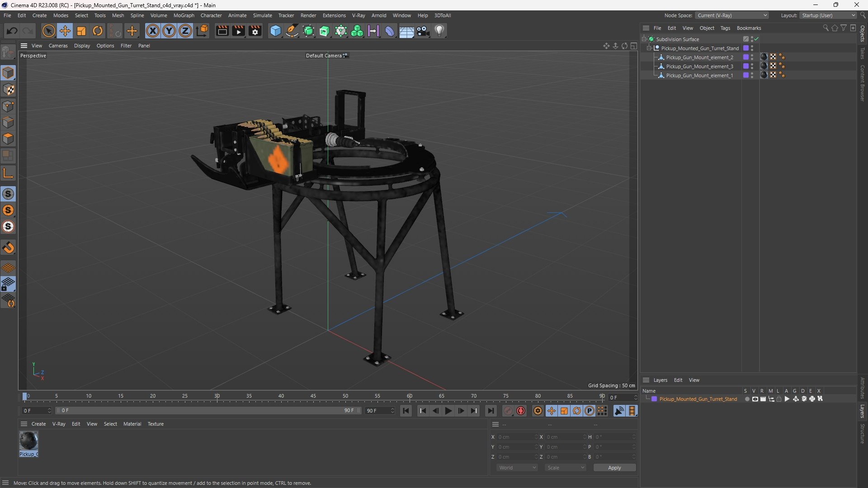Open the Spline Pen tool
The image size is (868, 488).
(x=292, y=31)
